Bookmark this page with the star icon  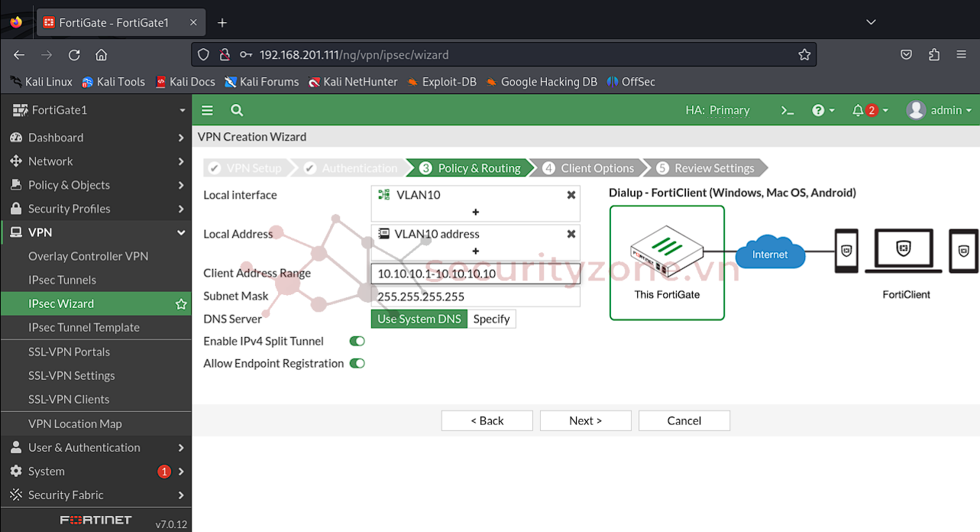tap(804, 55)
